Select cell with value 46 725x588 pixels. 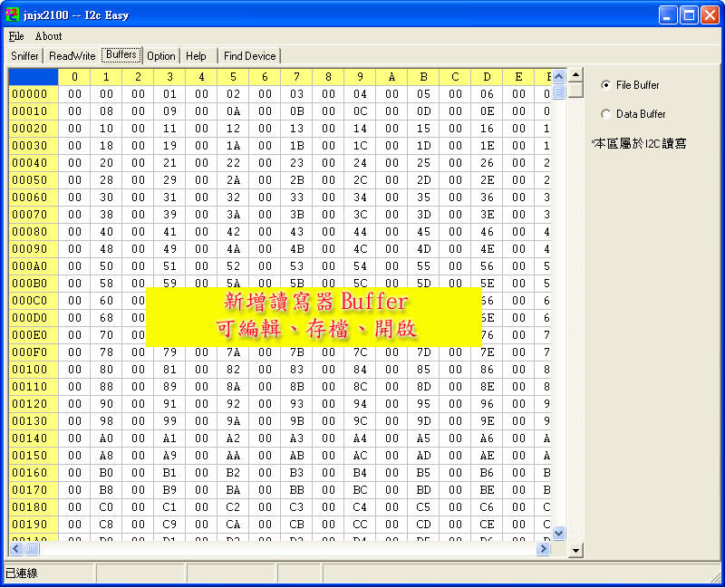[487, 232]
